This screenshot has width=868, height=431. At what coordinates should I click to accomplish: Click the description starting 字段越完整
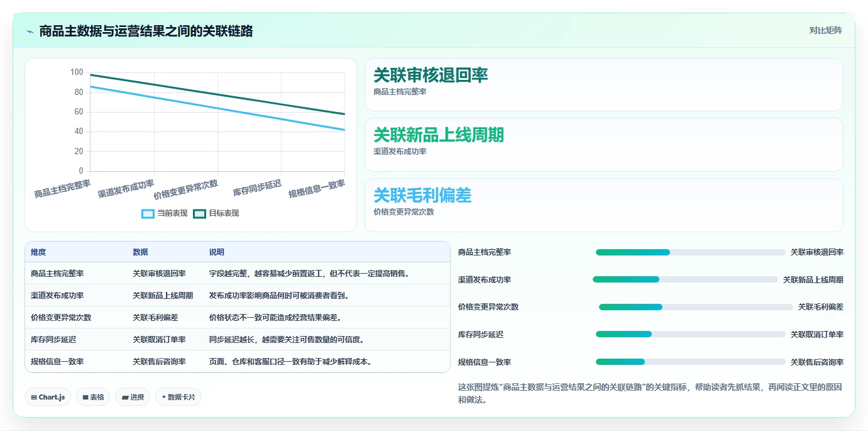point(309,274)
